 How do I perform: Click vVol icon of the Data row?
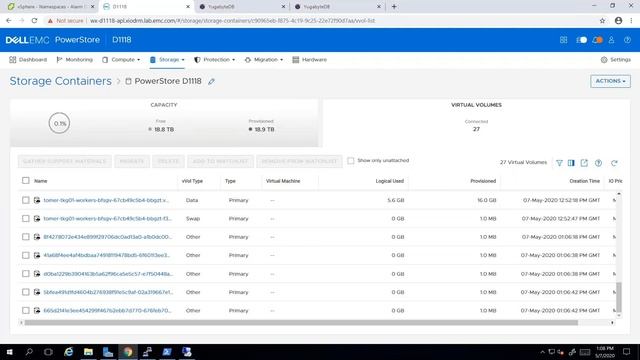coord(37,200)
